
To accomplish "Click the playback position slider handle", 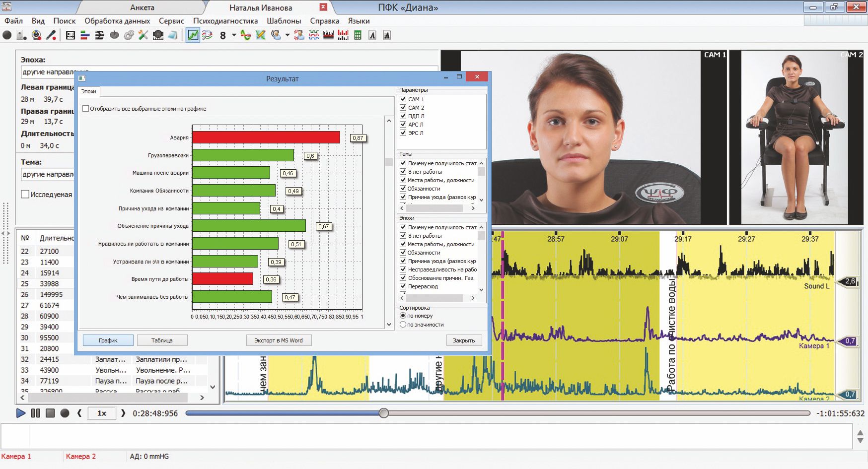I will click(384, 413).
